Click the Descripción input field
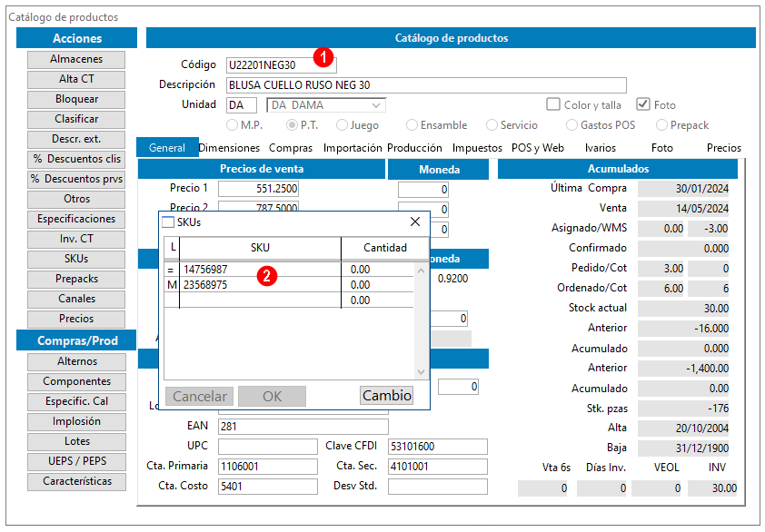Viewport: 765px width, 532px height. coord(426,85)
